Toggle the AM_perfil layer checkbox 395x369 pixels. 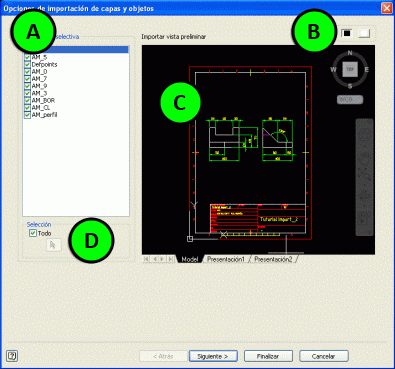(x=27, y=115)
